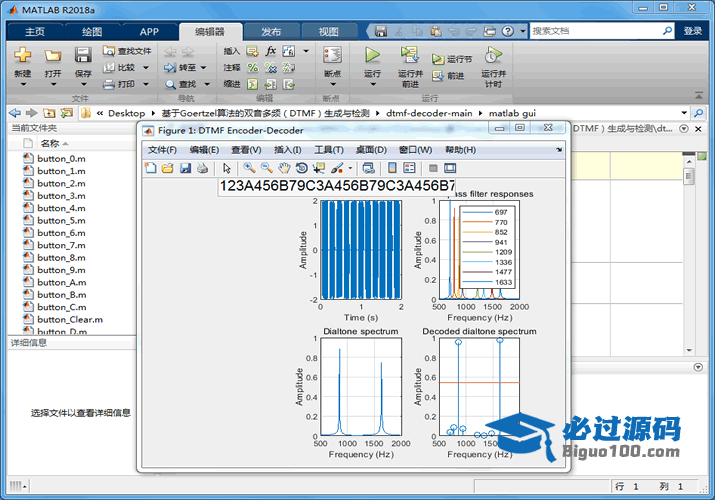Click New Figure icon in figure toolbar
Image resolution: width=715 pixels, height=500 pixels.
pos(150,168)
